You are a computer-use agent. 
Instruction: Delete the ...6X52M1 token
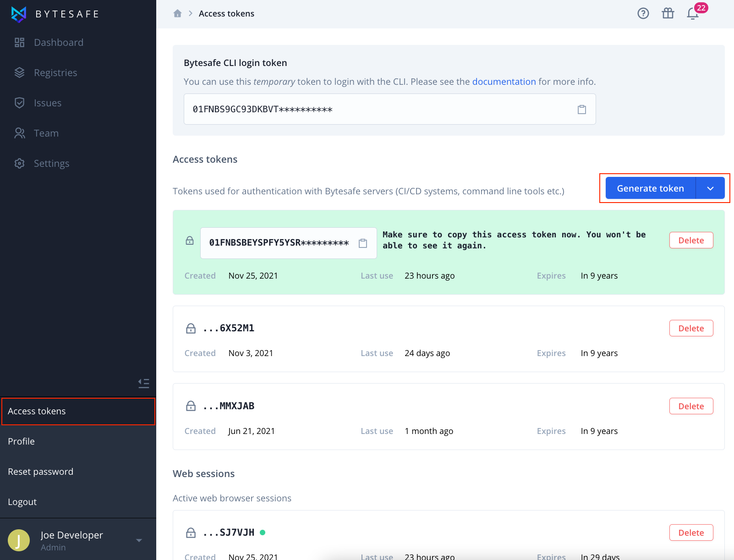point(691,329)
